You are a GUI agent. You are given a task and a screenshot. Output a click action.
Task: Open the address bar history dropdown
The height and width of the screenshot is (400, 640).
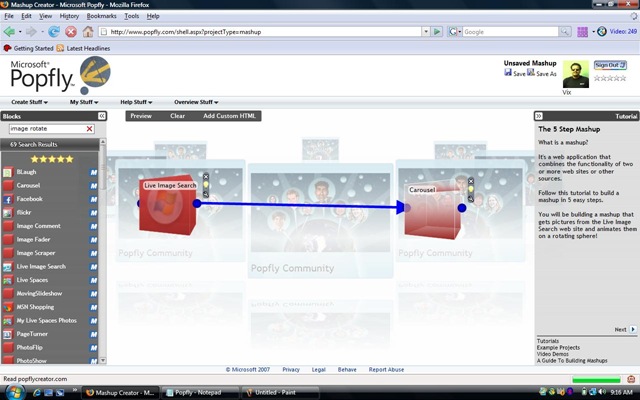click(x=426, y=31)
